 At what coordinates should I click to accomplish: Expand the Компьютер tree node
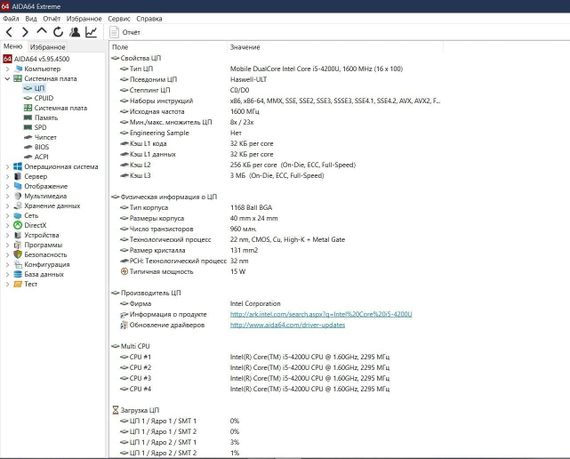pos(7,69)
